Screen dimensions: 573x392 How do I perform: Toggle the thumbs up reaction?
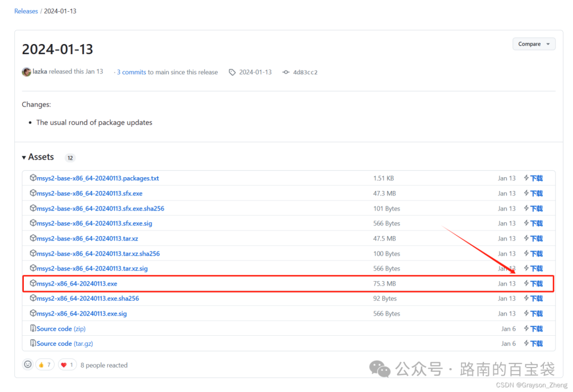45,364
